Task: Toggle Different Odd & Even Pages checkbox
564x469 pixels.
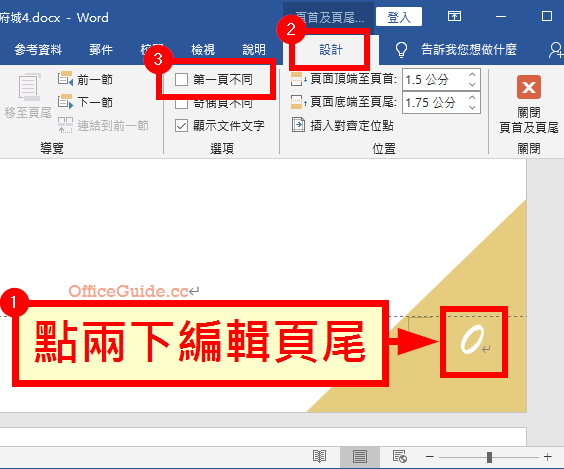Action: [181, 104]
